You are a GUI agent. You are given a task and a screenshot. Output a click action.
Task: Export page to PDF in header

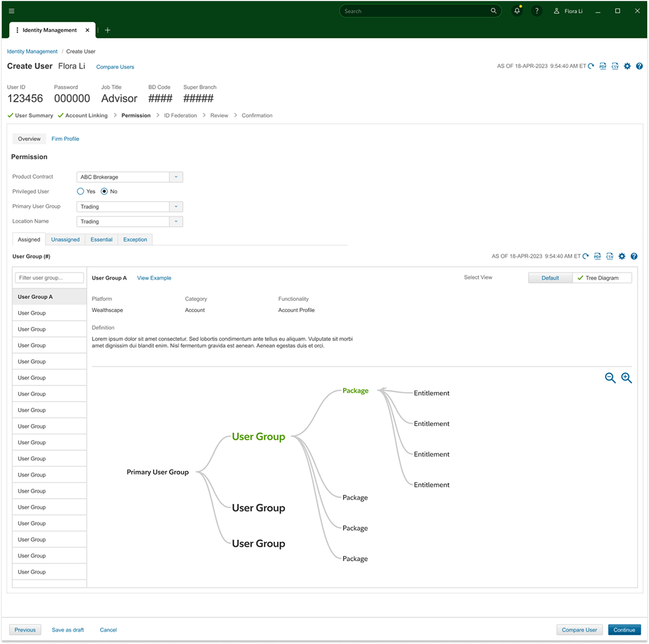[603, 66]
